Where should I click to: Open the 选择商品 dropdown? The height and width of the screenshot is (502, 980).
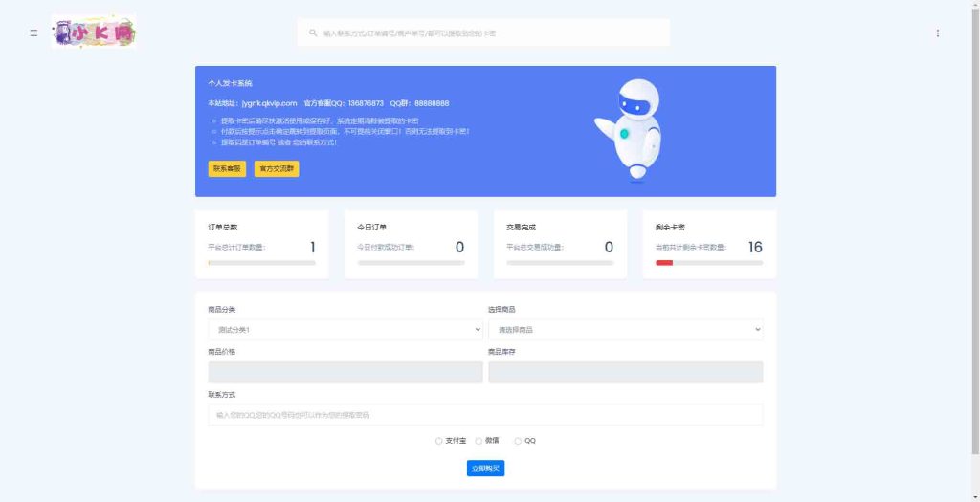pos(625,329)
